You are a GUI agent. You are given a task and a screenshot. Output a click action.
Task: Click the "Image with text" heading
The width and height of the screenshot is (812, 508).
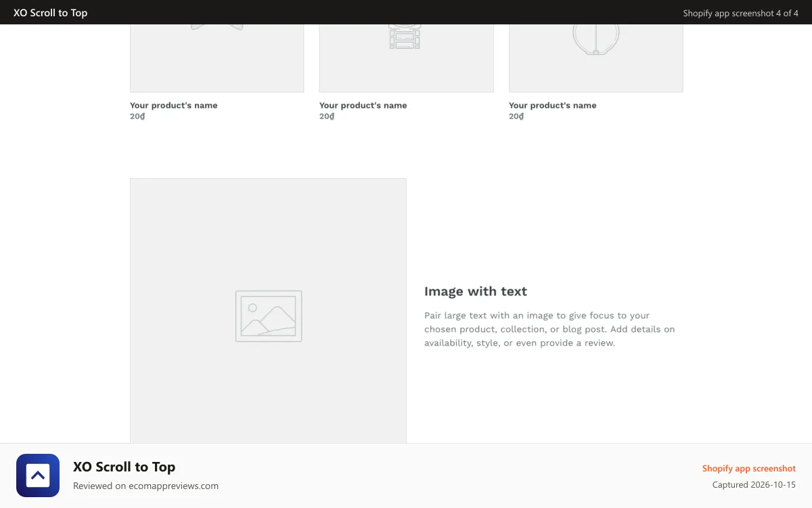476,291
